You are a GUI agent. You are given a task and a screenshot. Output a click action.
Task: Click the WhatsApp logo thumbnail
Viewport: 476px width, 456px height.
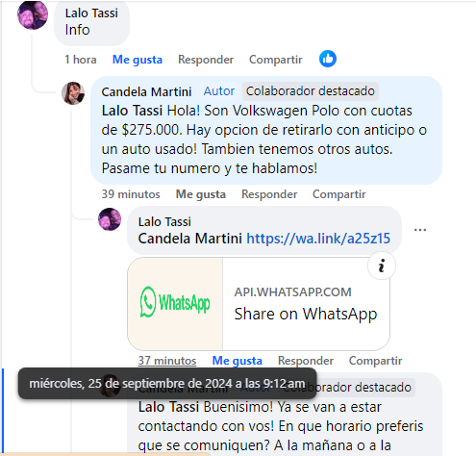pos(175,304)
